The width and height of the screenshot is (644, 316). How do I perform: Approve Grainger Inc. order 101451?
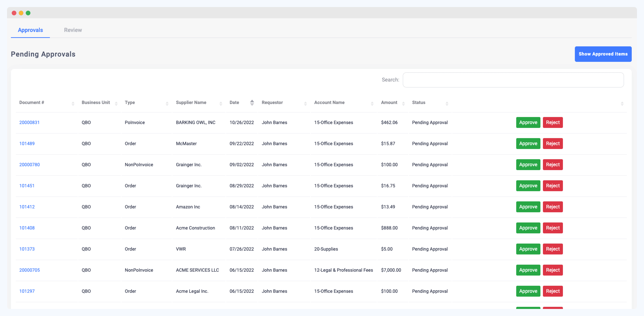[528, 186]
